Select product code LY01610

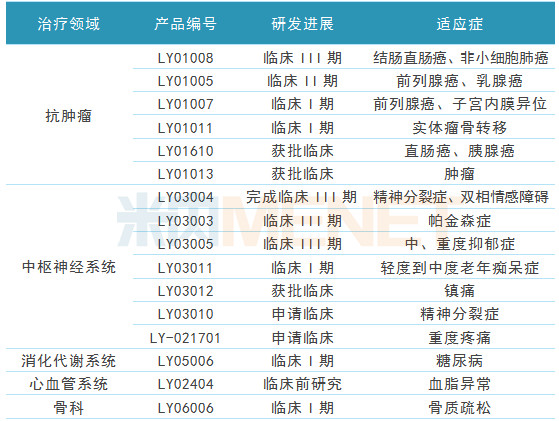[185, 151]
